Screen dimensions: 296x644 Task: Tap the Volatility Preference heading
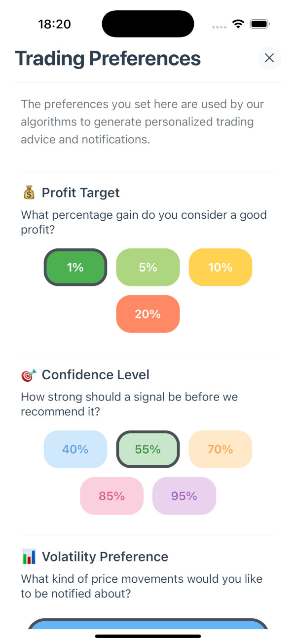point(105,557)
